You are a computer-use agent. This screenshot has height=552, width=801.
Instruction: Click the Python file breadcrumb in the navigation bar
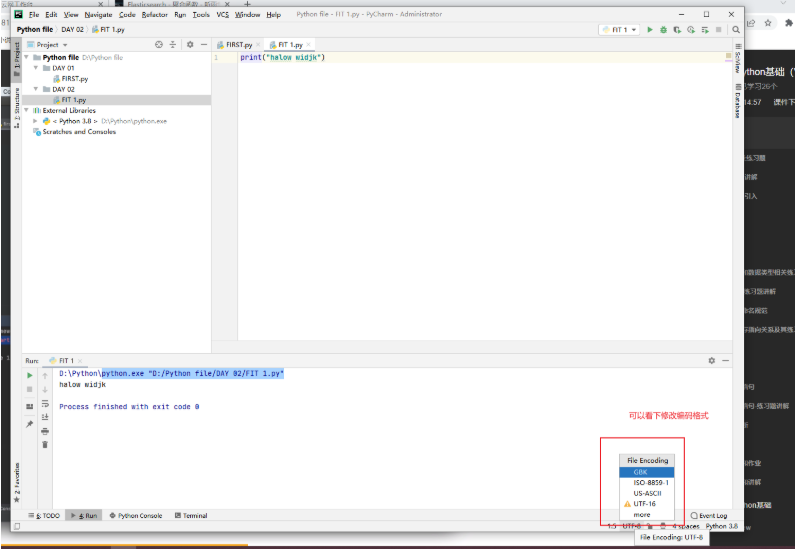click(x=35, y=30)
